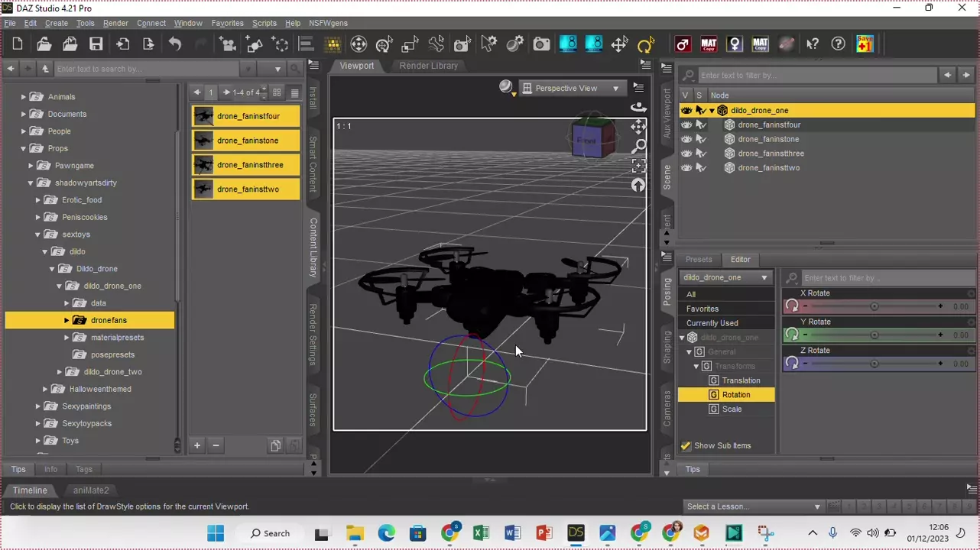Uncheck Show Sub Items checkbox
This screenshot has width=980, height=550.
coord(686,445)
